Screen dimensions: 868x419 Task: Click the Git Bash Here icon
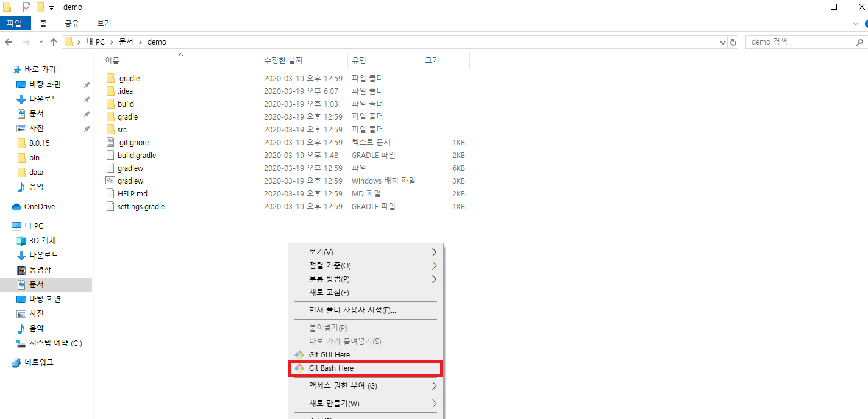[x=299, y=368]
